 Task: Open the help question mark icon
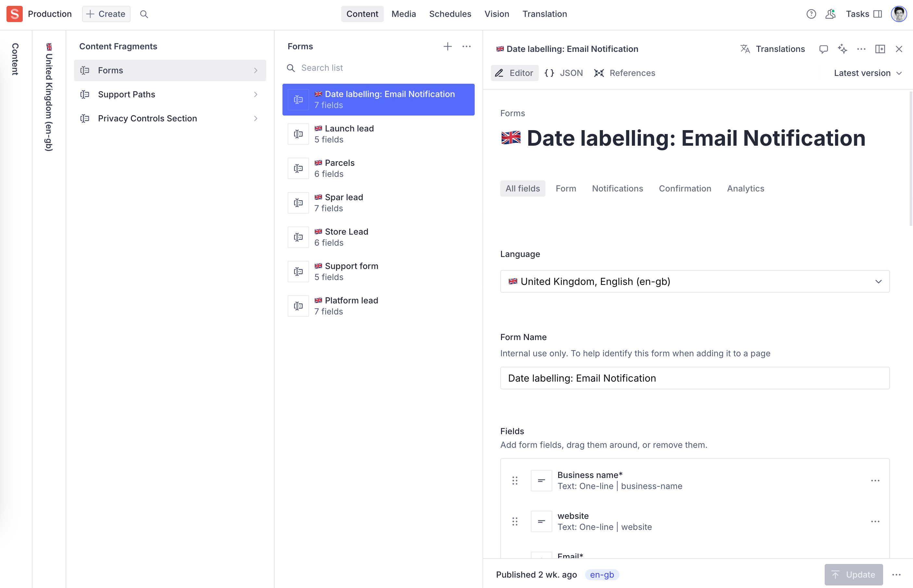pyautogui.click(x=811, y=14)
